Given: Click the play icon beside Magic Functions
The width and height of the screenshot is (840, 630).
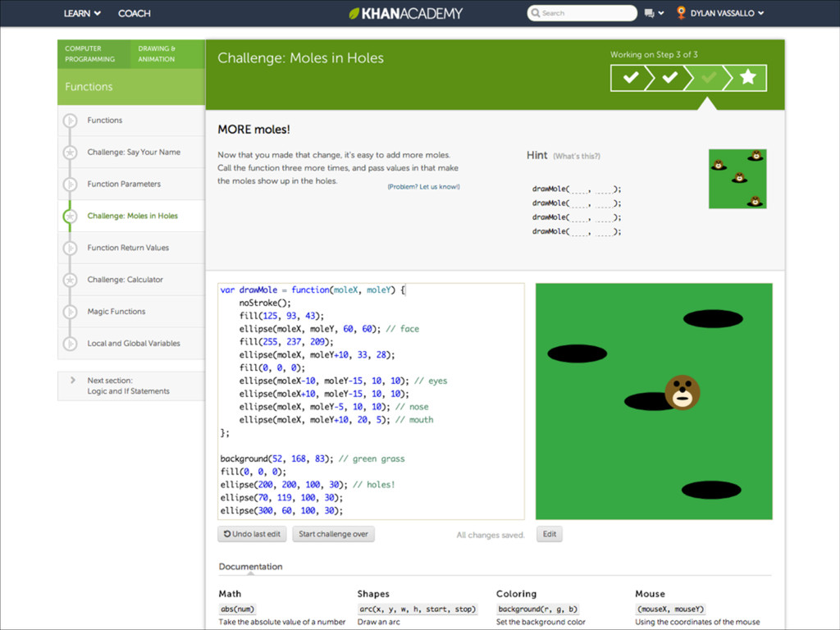Looking at the screenshot, I should pyautogui.click(x=70, y=312).
